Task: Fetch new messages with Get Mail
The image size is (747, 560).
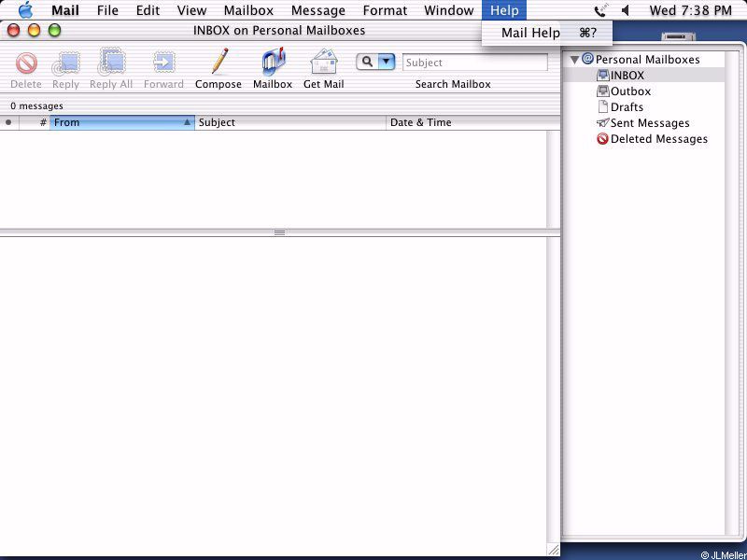Action: (x=323, y=62)
